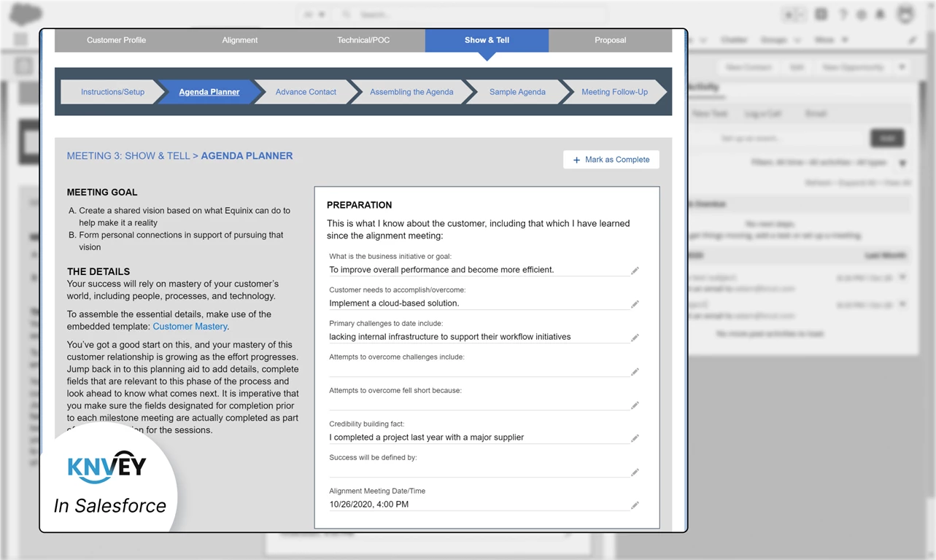Screen dimensions: 936x560
Task: Click the Mark as Complete button
Action: coord(611,159)
